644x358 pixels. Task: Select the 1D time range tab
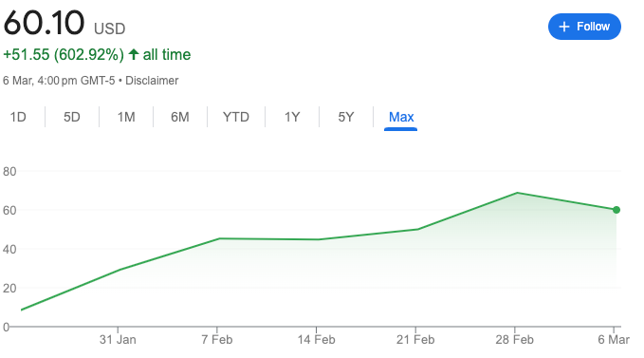[x=18, y=117]
